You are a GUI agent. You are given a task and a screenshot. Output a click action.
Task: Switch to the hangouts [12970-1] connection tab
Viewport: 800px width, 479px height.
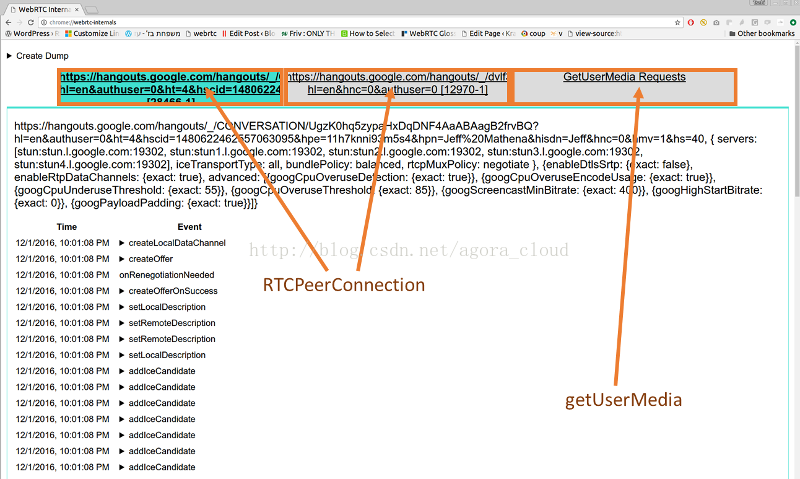point(397,87)
